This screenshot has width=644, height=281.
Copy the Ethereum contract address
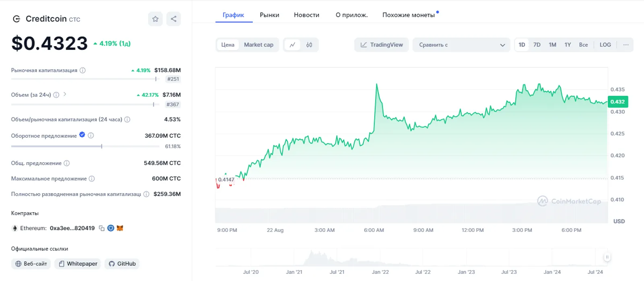pyautogui.click(x=101, y=228)
